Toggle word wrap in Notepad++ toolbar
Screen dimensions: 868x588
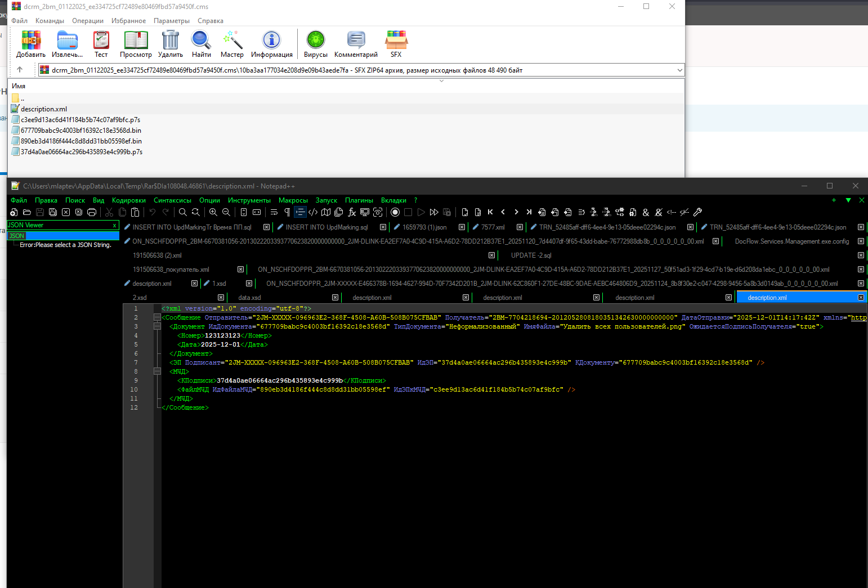pos(274,212)
